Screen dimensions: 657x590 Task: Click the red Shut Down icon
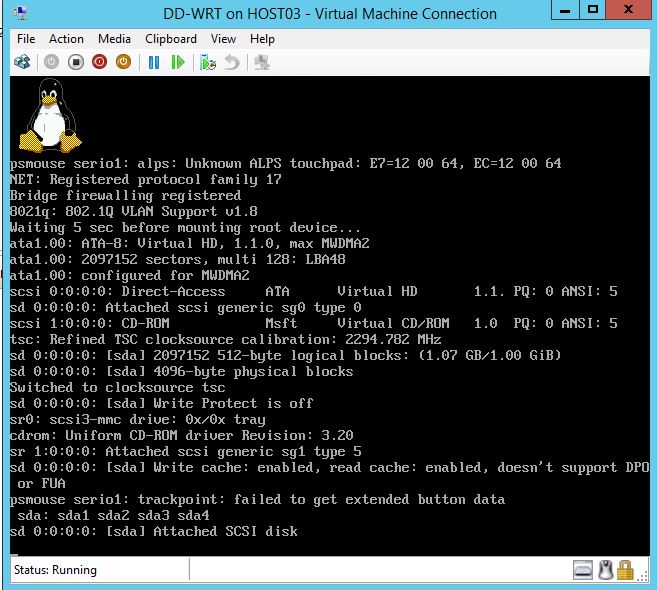click(x=99, y=62)
